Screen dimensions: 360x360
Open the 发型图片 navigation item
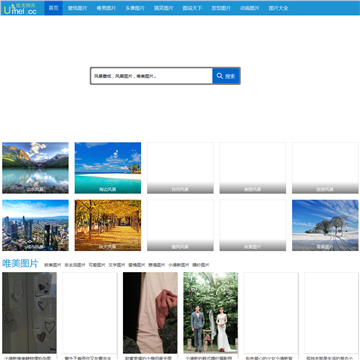tap(221, 8)
